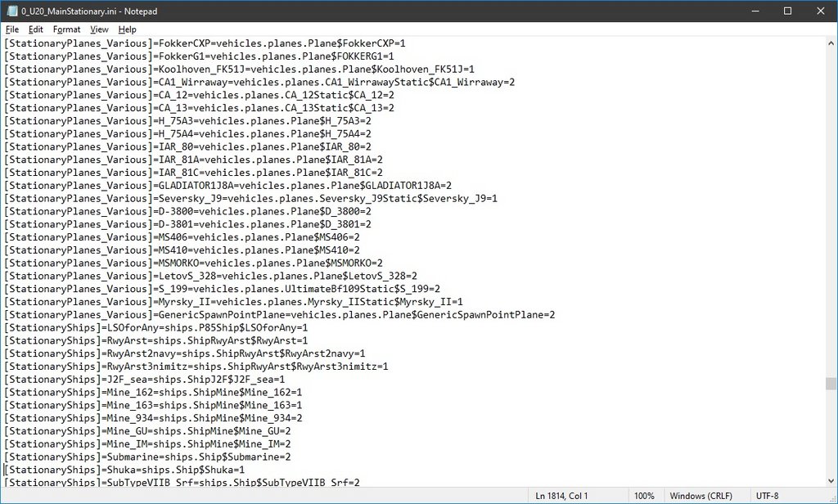Open the View menu
838x504 pixels.
click(x=99, y=29)
